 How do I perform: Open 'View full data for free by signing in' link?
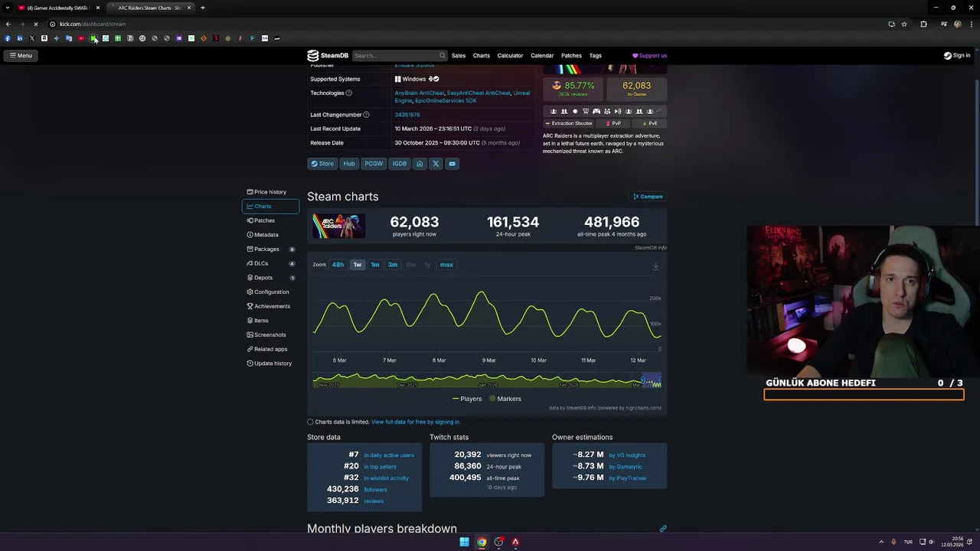416,422
